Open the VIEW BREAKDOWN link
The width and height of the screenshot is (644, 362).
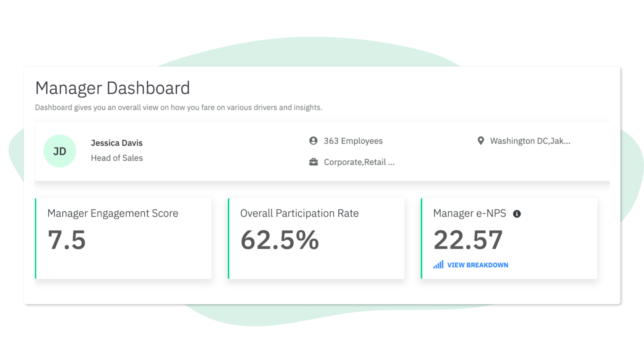477,265
